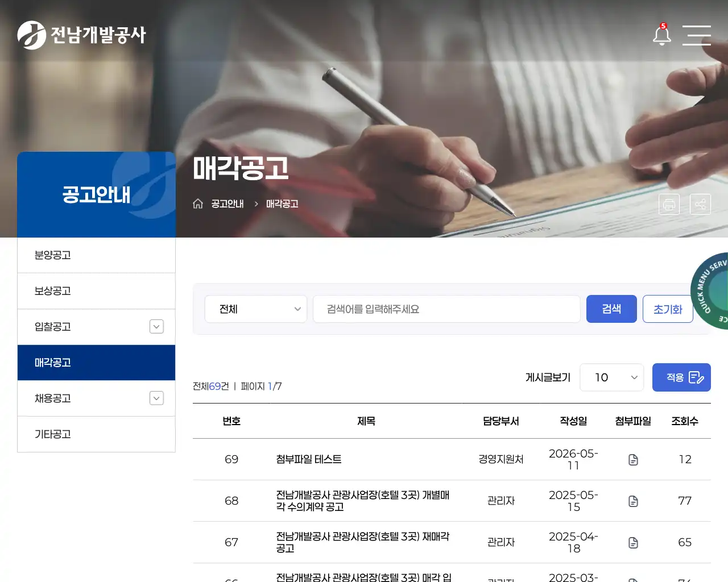
Task: Click the 전남개발공사 logo
Action: (82, 35)
